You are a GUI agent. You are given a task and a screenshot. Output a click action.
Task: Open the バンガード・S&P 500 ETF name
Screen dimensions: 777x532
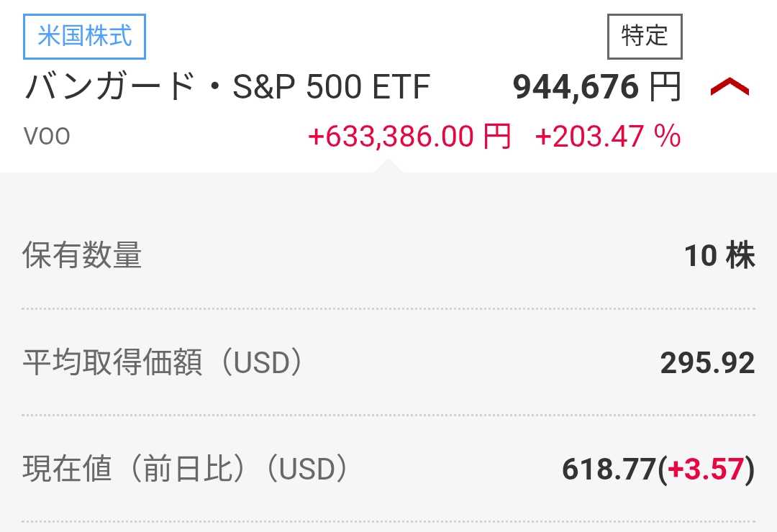(x=227, y=88)
